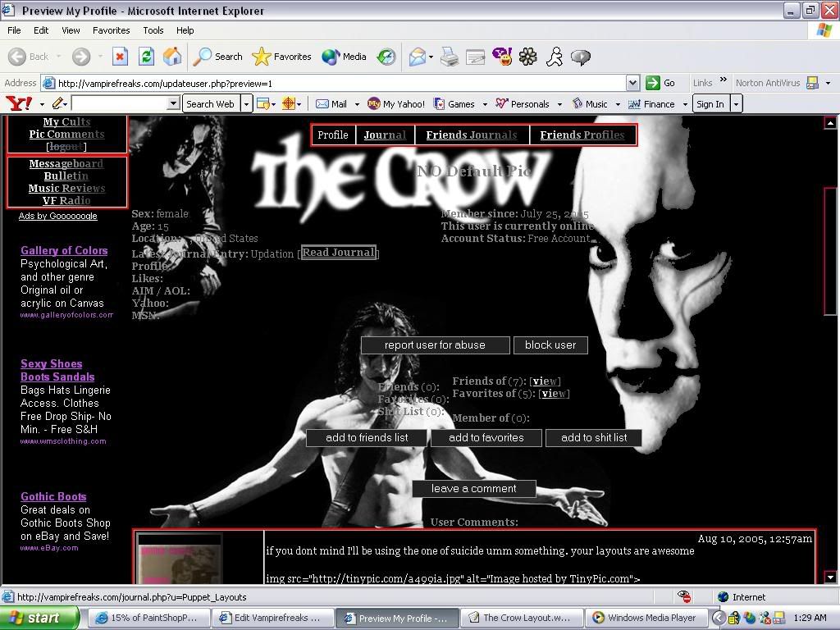Open the Search Web dropdown arrow
Viewport: 840px width, 630px height.
coord(246,103)
